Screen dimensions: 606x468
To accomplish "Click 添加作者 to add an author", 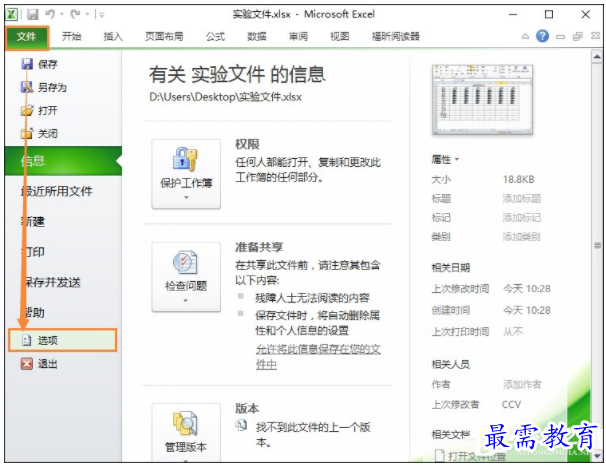I will [522, 384].
